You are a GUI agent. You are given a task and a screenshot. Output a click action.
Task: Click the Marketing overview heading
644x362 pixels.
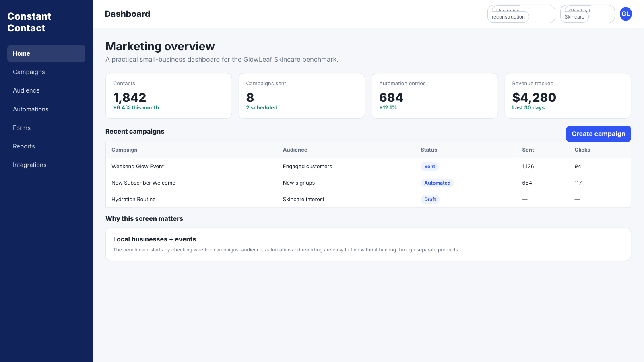point(160,47)
